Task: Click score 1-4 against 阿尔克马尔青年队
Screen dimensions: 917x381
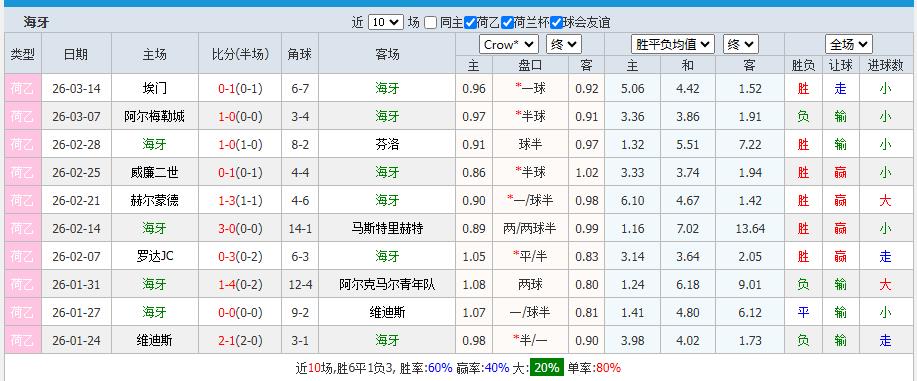Action: pyautogui.click(x=226, y=285)
